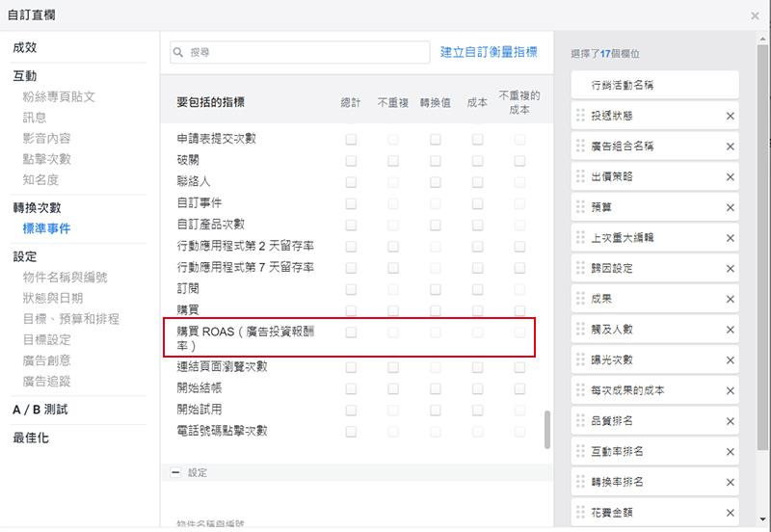Image resolution: width=771 pixels, height=532 pixels.
Task: Remove the 投遞狀態 column with its X
Action: pos(730,116)
